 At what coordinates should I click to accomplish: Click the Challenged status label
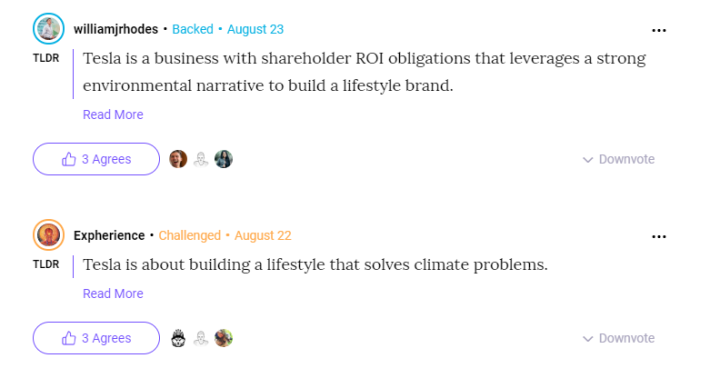tap(190, 235)
